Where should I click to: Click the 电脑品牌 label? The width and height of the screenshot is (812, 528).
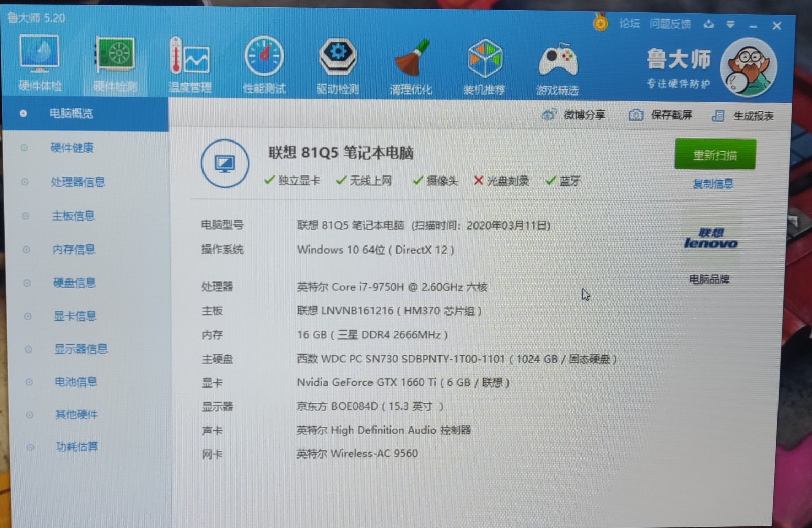tap(709, 279)
